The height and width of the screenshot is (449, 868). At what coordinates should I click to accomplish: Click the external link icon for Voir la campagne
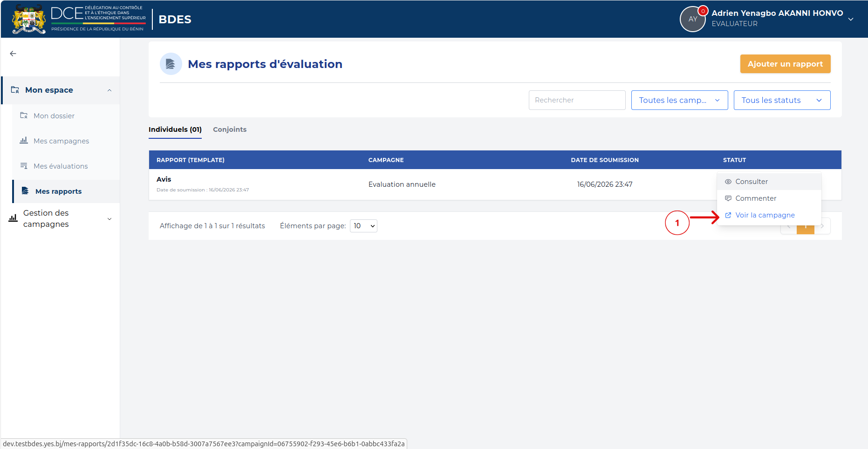pos(728,215)
